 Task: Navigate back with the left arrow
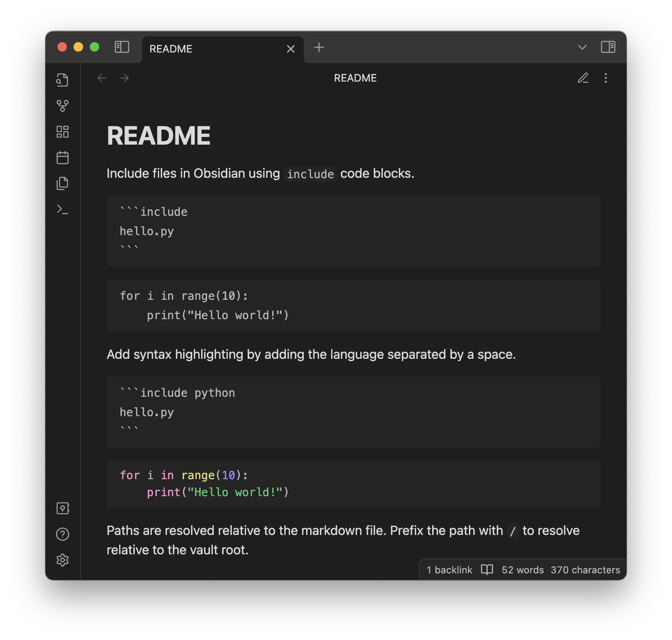(x=102, y=78)
